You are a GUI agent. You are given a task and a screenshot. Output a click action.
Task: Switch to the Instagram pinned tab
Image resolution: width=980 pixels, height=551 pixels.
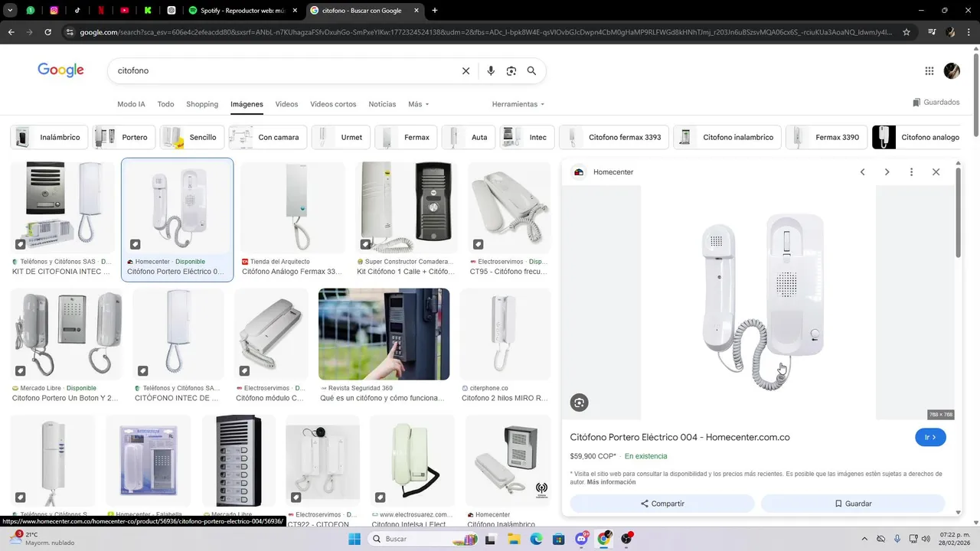point(54,11)
